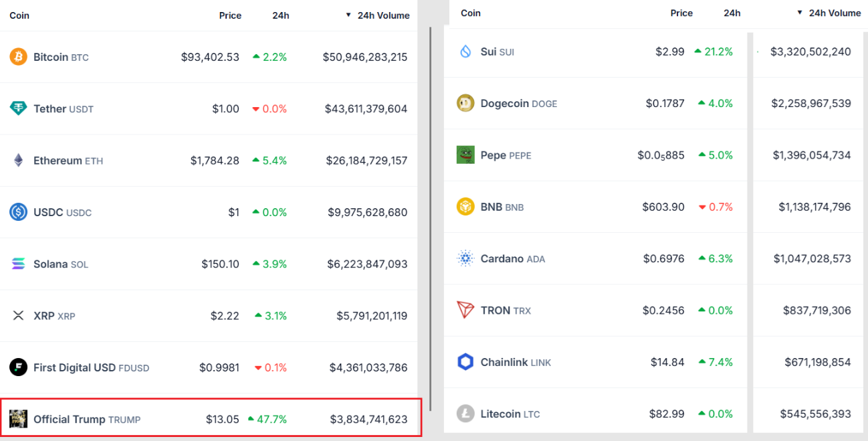
Task: Click the Solana logo icon
Action: [x=18, y=264]
